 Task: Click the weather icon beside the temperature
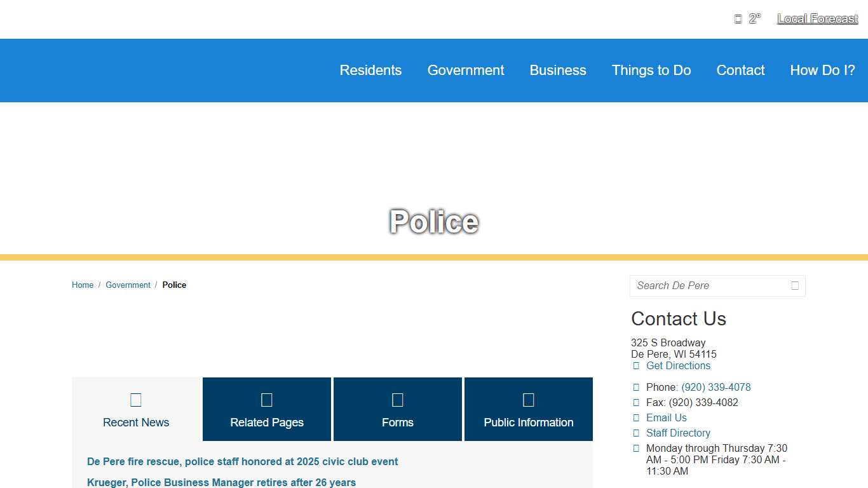click(x=738, y=19)
